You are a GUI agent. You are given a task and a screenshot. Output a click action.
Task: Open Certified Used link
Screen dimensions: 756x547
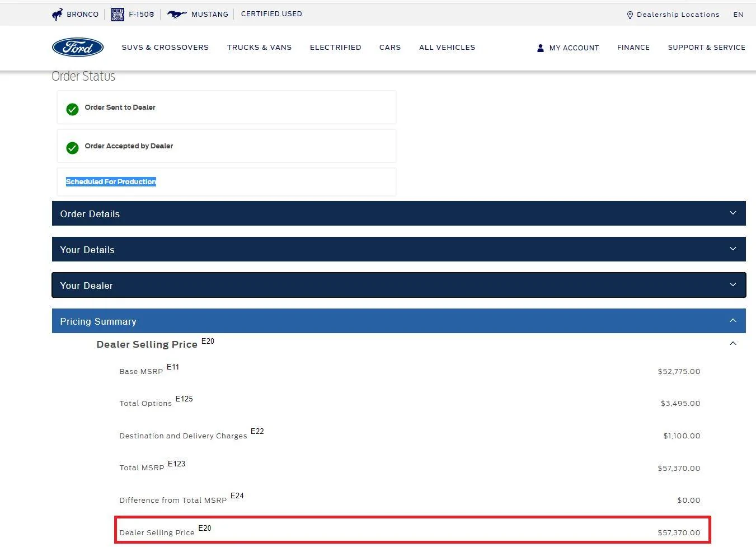(x=271, y=14)
